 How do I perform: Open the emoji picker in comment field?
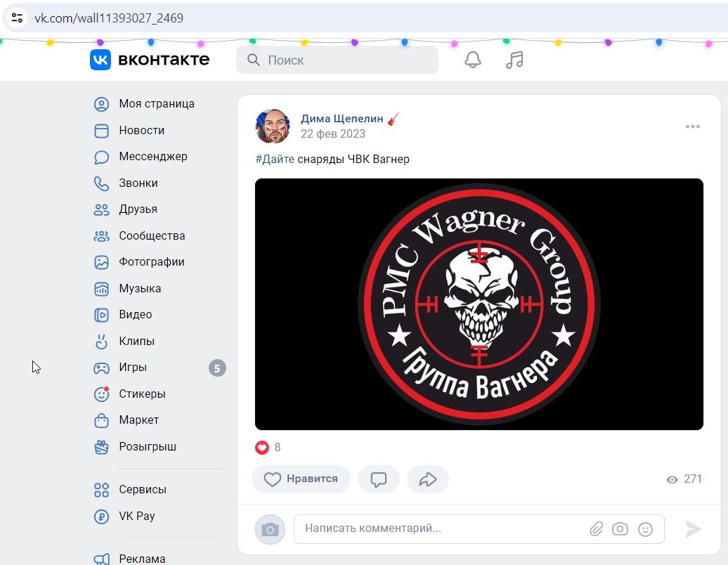(645, 528)
